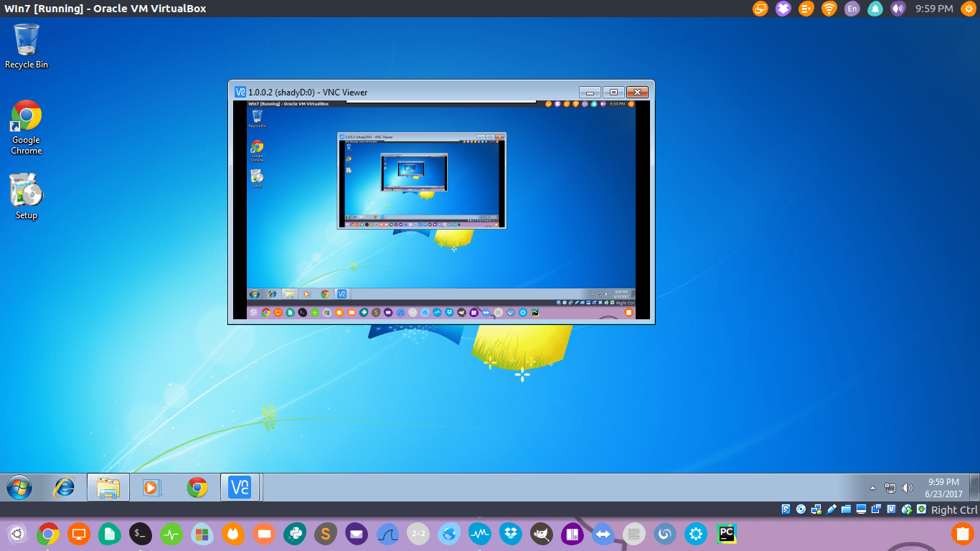The height and width of the screenshot is (551, 980).
Task: Open Dropbox from the Ubuntu dock
Action: pyautogui.click(x=510, y=534)
